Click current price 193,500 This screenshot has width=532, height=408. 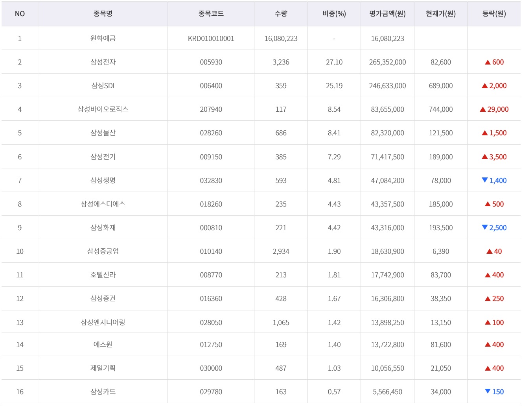click(x=440, y=228)
